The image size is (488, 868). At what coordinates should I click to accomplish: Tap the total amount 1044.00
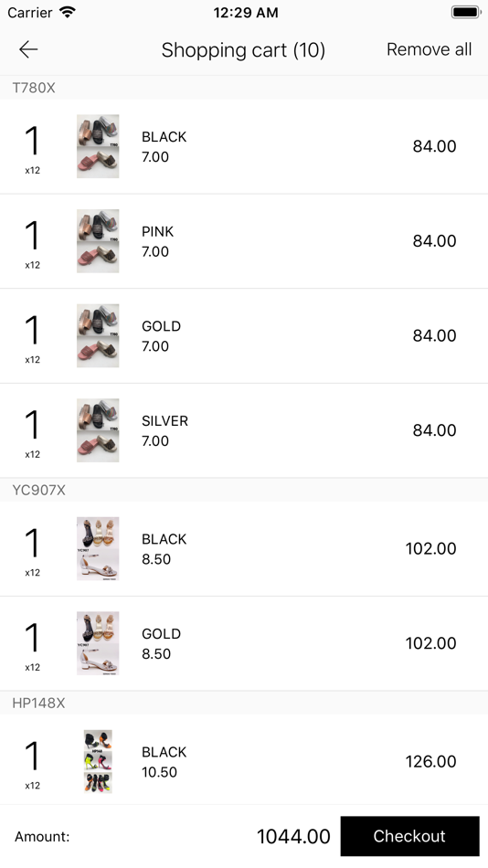pos(293,836)
